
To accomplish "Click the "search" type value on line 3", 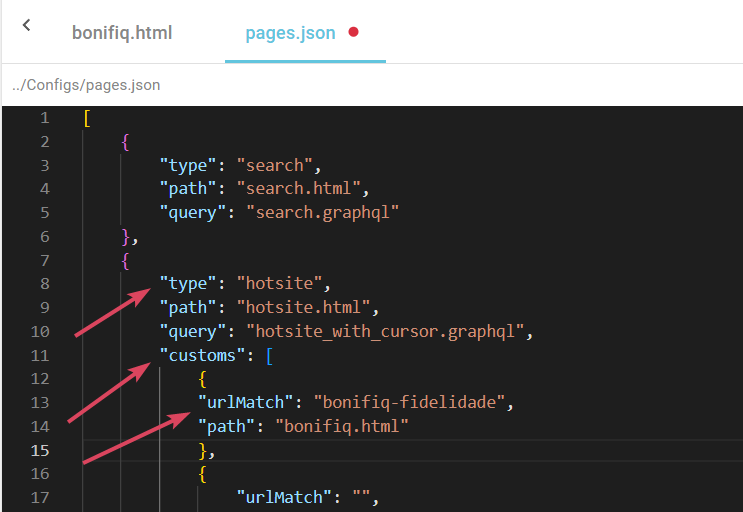I will tap(274, 165).
